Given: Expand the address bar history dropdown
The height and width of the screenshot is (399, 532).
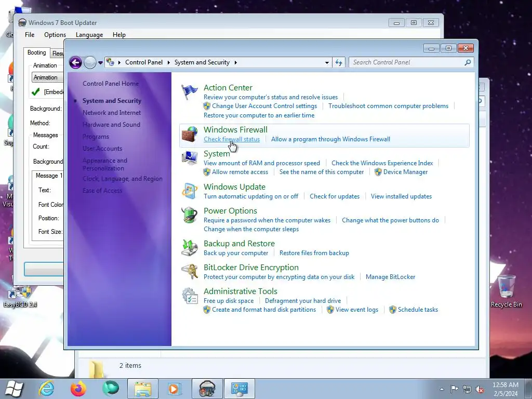Looking at the screenshot, I should (327, 62).
